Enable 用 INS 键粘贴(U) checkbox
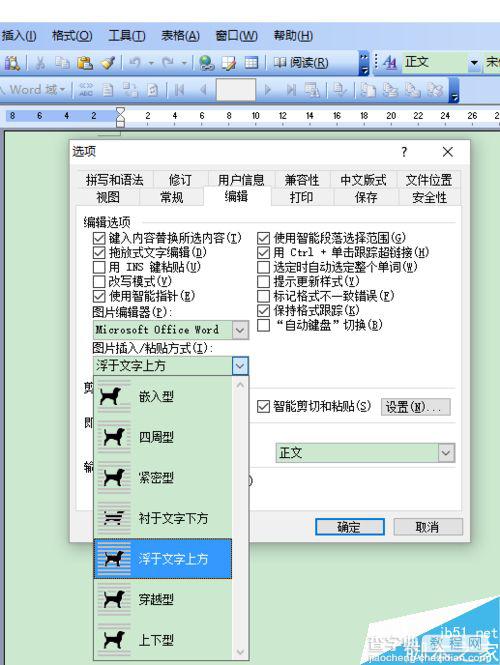Viewport: 500px width, 665px height. point(99,267)
